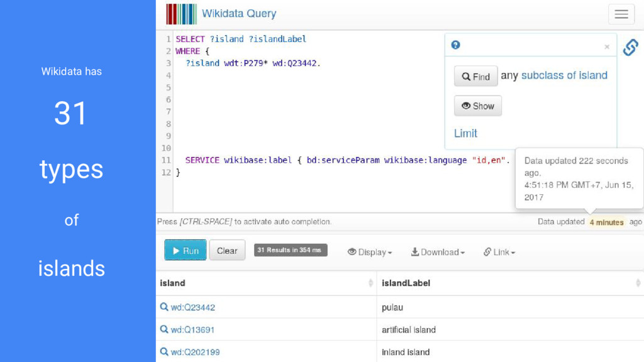Open the Link dropdown
The image size is (644, 362).
[499, 252]
